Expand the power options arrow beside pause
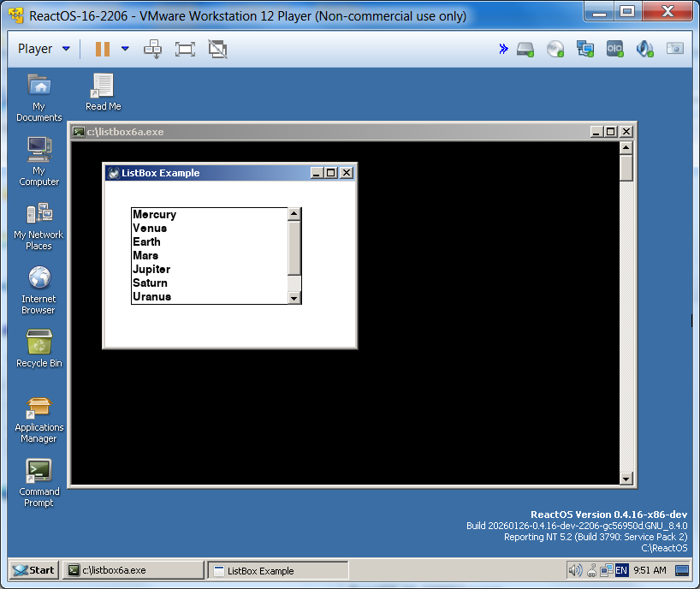This screenshot has height=589, width=700. tap(125, 49)
